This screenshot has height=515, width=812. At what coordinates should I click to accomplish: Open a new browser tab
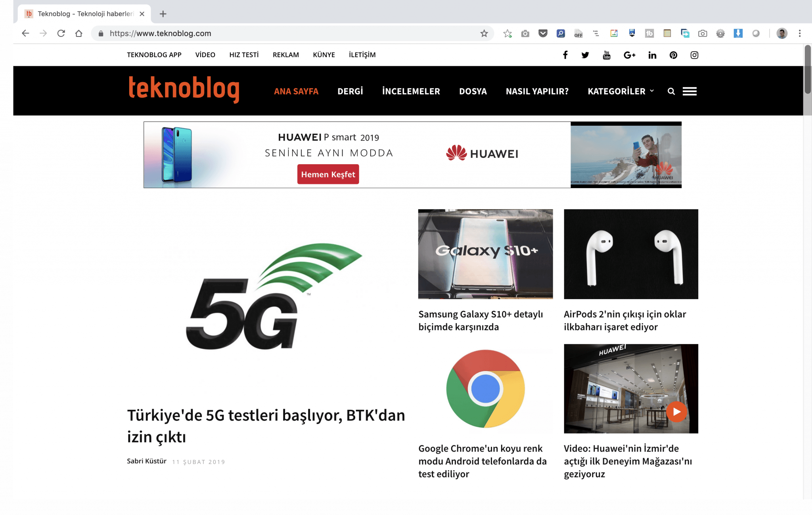click(163, 14)
